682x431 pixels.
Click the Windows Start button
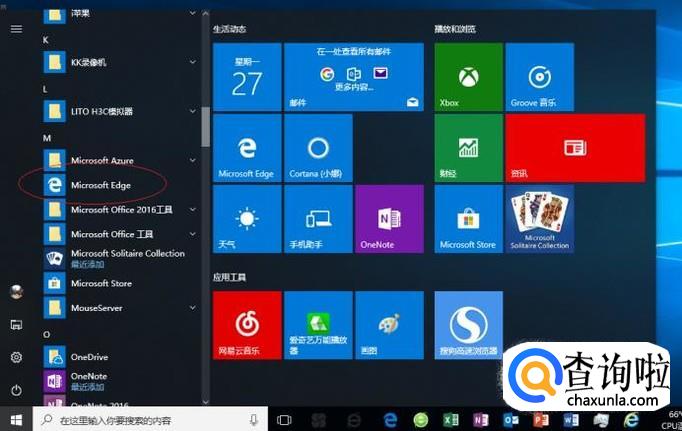(16, 420)
